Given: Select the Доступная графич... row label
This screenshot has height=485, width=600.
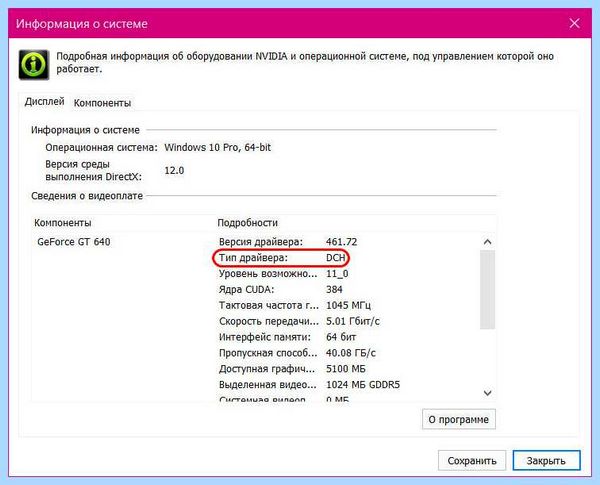Looking at the screenshot, I should point(267,369).
